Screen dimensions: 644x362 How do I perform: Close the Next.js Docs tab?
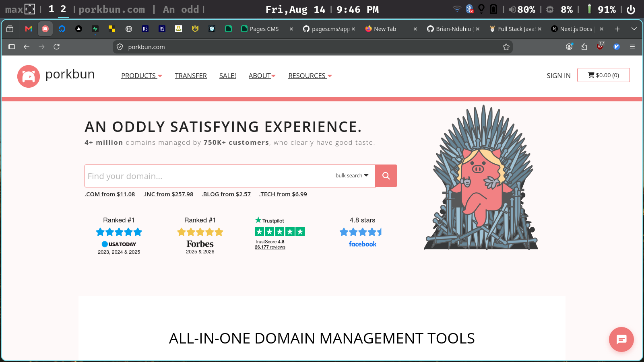coord(601,29)
